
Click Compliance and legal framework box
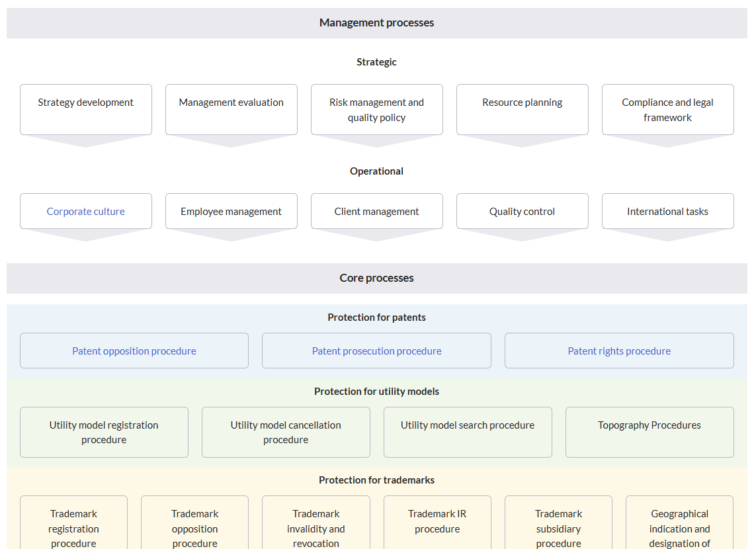click(x=667, y=110)
